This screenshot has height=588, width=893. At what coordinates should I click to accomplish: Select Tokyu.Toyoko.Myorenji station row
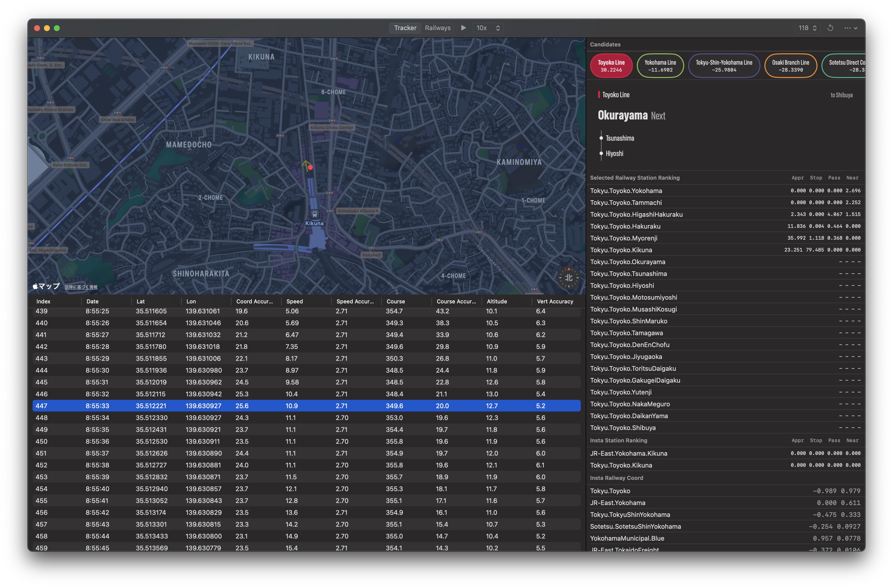point(725,238)
